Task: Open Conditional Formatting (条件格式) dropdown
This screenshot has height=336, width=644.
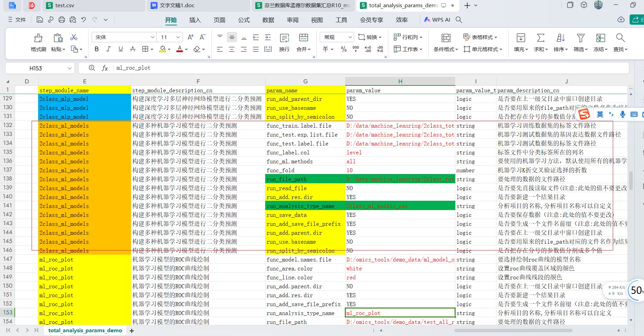Action: click(446, 49)
